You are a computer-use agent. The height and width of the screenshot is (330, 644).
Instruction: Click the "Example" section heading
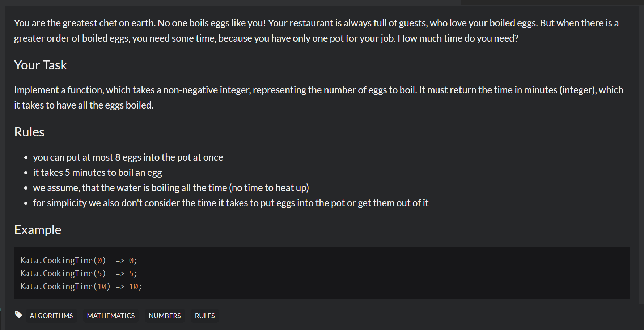(x=38, y=230)
